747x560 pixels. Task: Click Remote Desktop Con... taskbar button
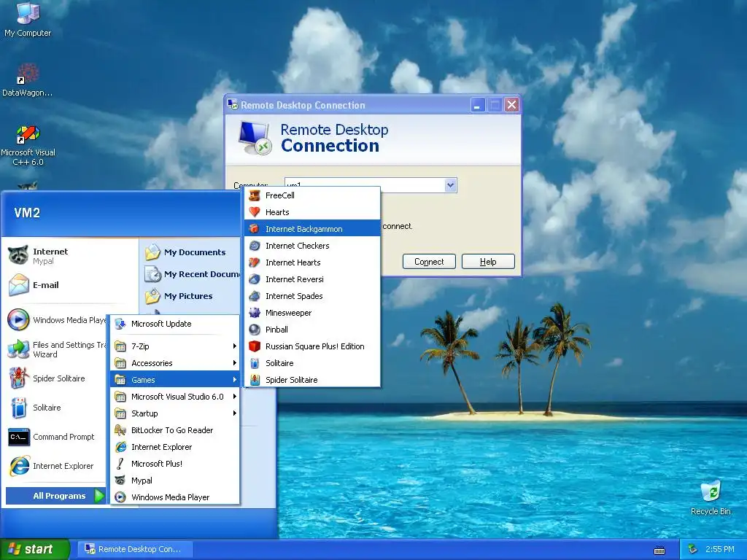pyautogui.click(x=135, y=549)
